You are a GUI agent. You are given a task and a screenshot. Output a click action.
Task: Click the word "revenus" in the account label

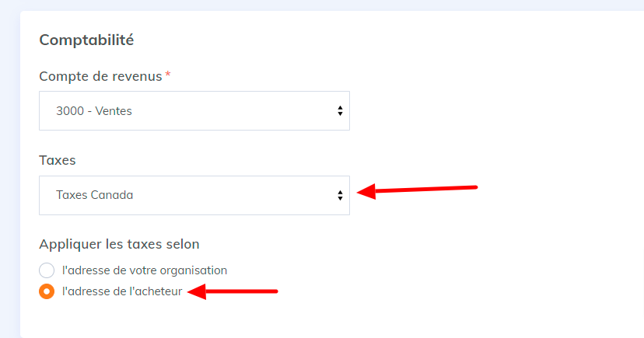click(x=137, y=76)
